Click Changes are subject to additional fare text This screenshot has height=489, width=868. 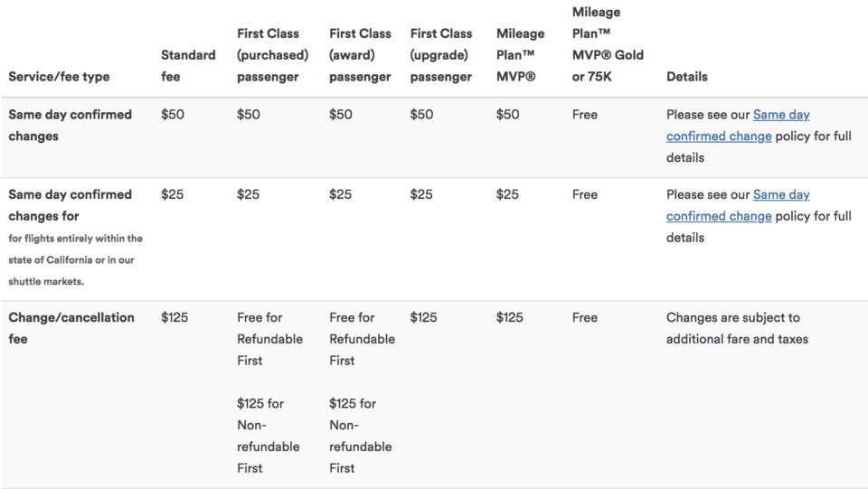[x=737, y=328]
